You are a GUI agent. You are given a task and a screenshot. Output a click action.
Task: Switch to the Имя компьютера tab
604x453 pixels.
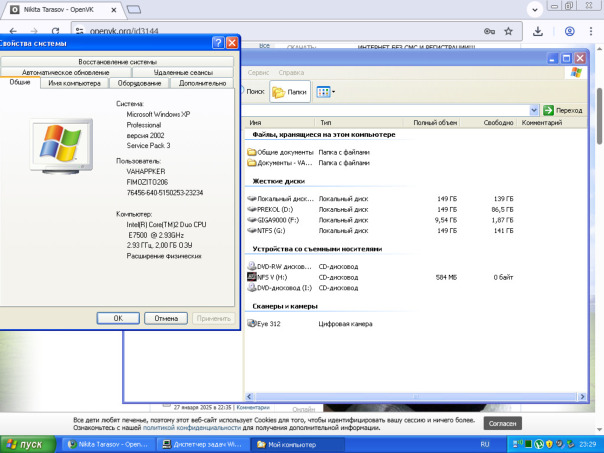click(x=74, y=83)
